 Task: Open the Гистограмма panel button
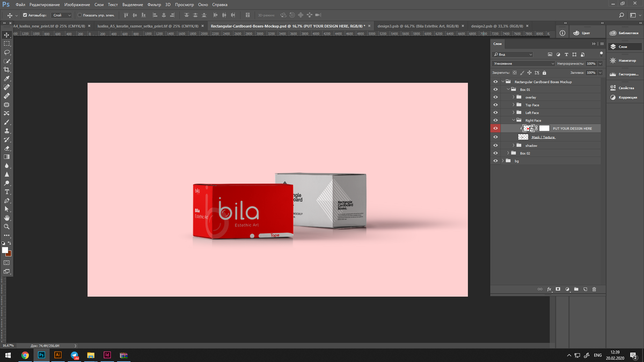624,74
